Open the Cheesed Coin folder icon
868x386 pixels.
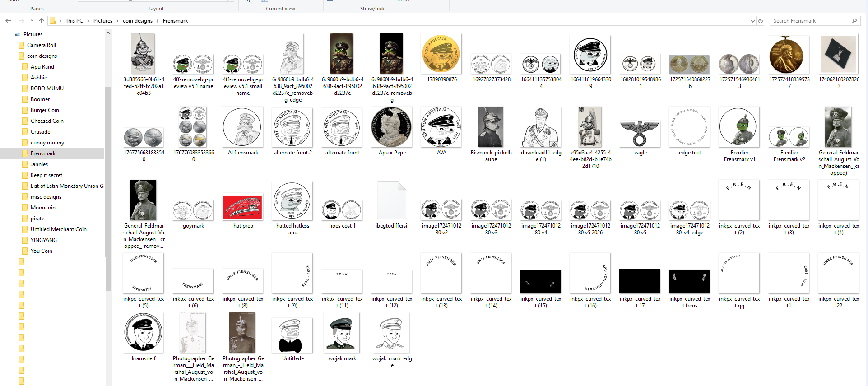click(x=25, y=121)
